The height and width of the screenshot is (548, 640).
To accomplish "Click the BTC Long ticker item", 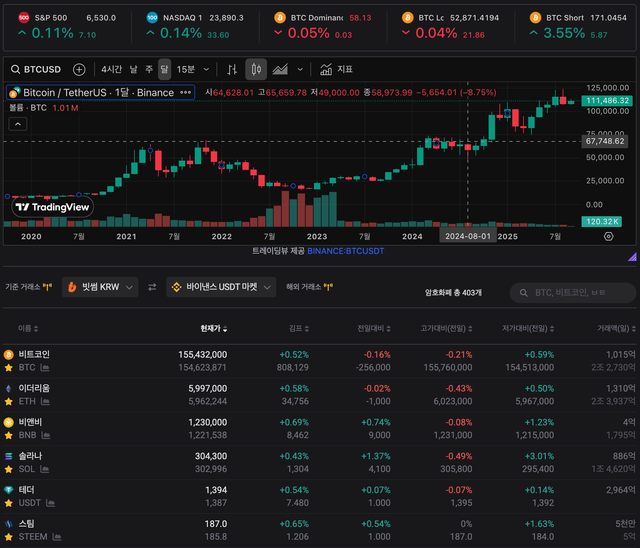I will pyautogui.click(x=451, y=27).
